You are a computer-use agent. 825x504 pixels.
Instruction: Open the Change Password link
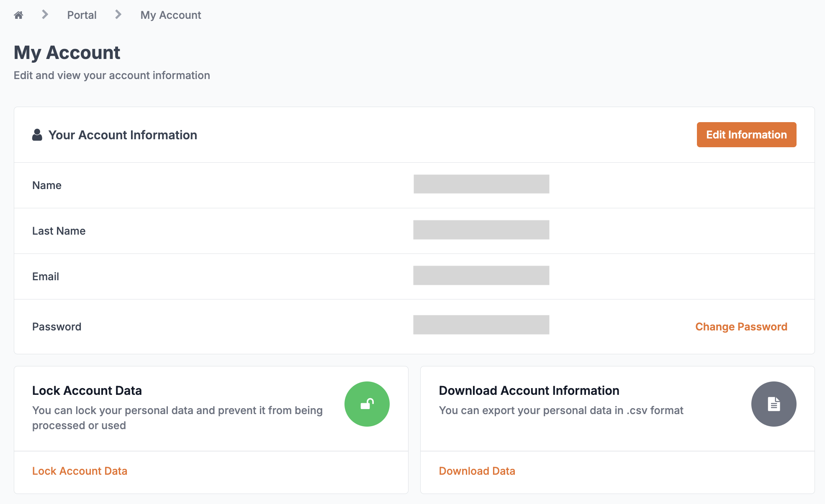click(x=741, y=327)
